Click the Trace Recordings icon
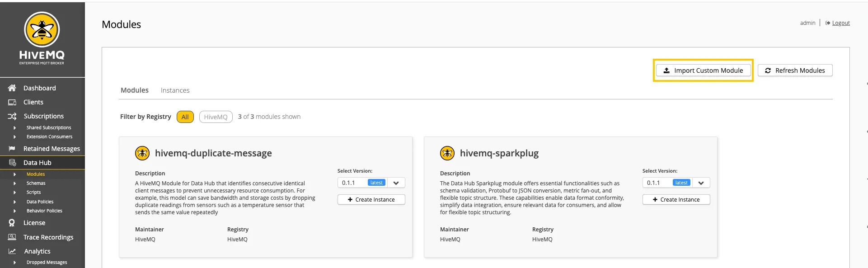 tap(12, 237)
